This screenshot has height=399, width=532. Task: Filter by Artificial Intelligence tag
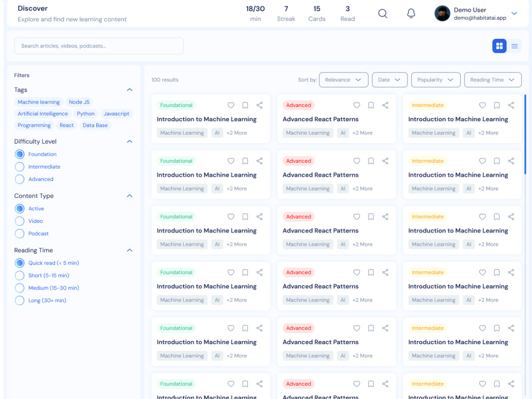click(43, 114)
